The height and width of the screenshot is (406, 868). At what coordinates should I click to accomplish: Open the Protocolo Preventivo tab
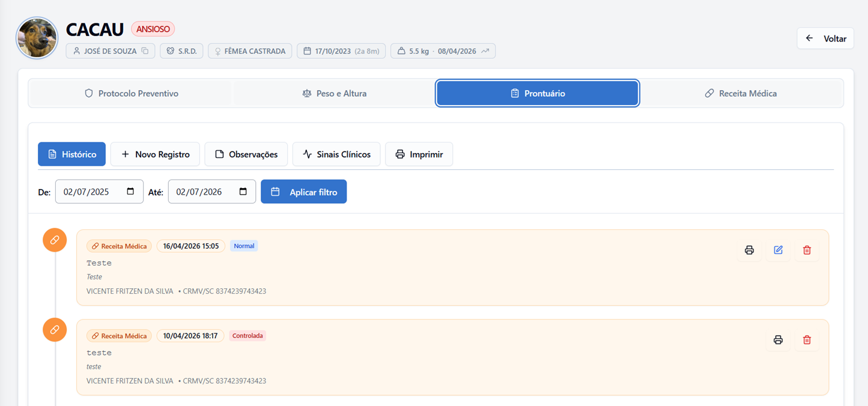131,94
